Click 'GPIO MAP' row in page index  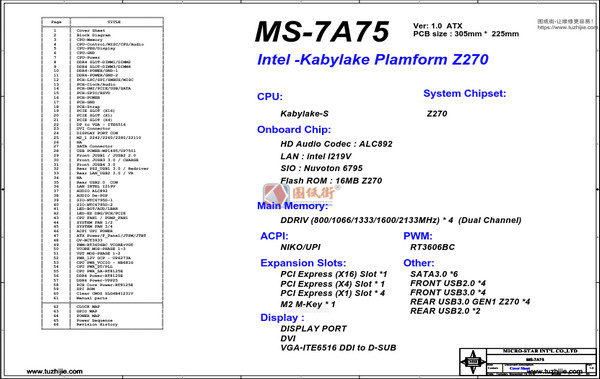tap(87, 311)
